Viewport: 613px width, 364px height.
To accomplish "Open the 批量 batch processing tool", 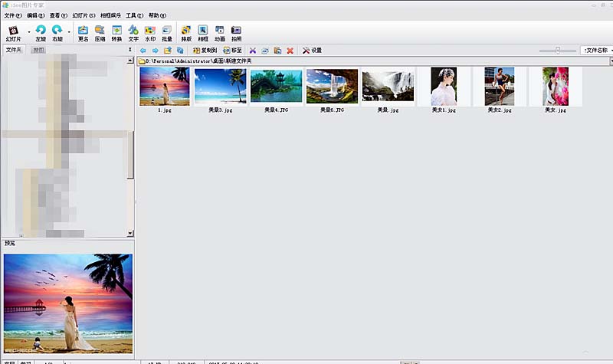I will click(x=167, y=33).
